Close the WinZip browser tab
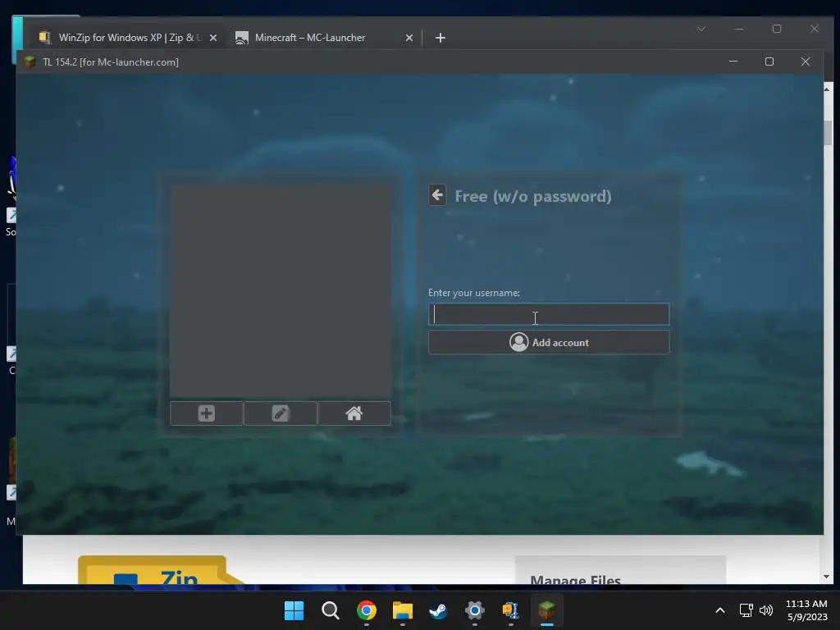The width and height of the screenshot is (840, 630). click(213, 38)
